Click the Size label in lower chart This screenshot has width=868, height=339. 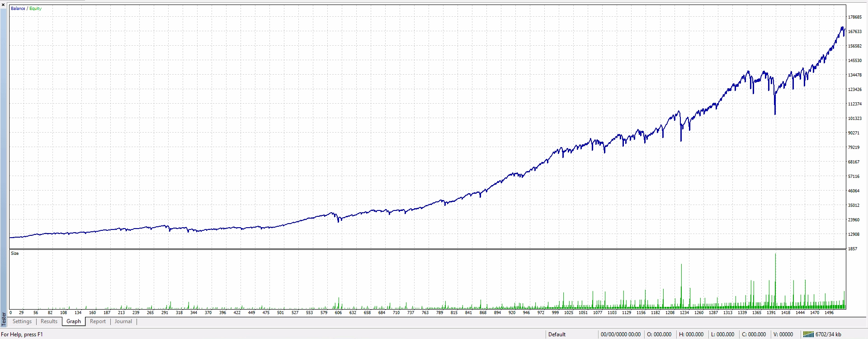tap(15, 253)
